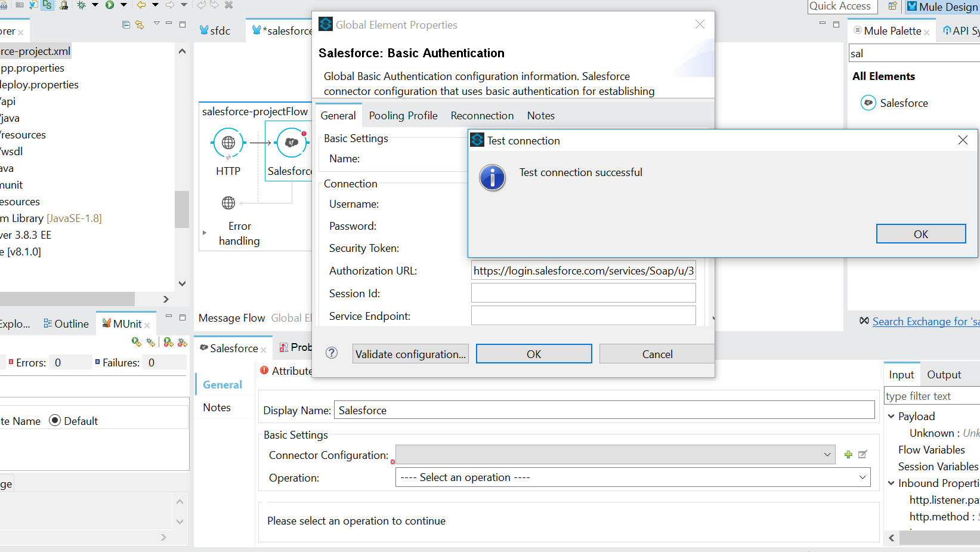
Task: Open the back history dropdown arrow
Action: (x=155, y=5)
